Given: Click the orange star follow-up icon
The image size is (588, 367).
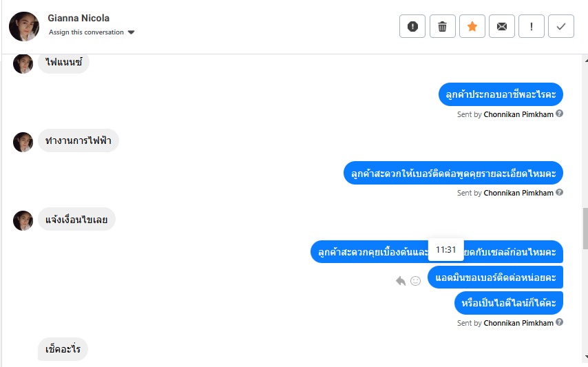Looking at the screenshot, I should (x=472, y=26).
